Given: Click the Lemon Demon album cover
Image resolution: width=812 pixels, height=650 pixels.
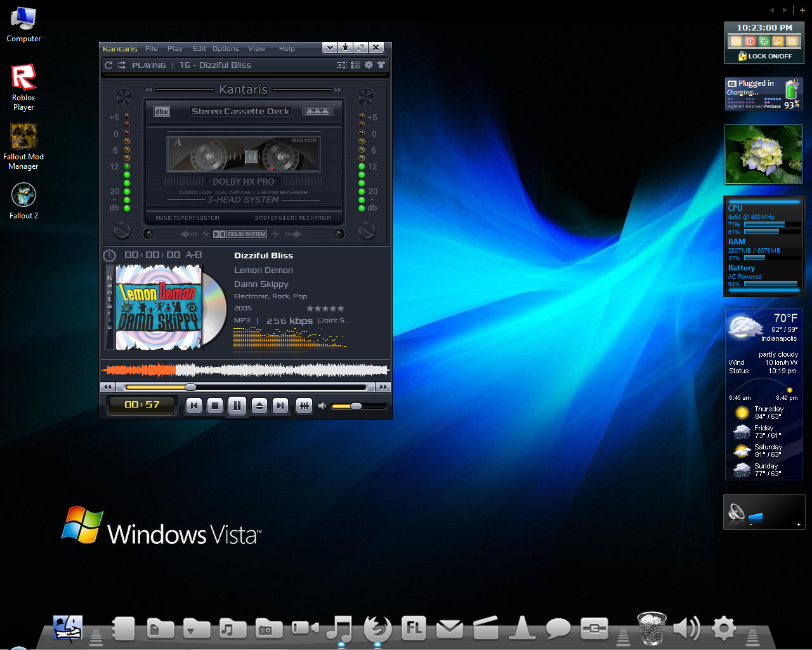Looking at the screenshot, I should tap(159, 307).
